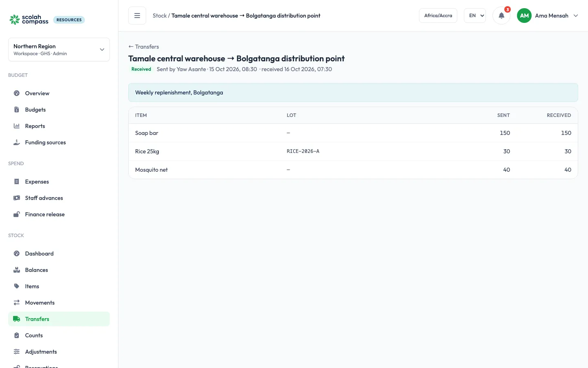
Task: Navigate to stock Movements
Action: 59,303
